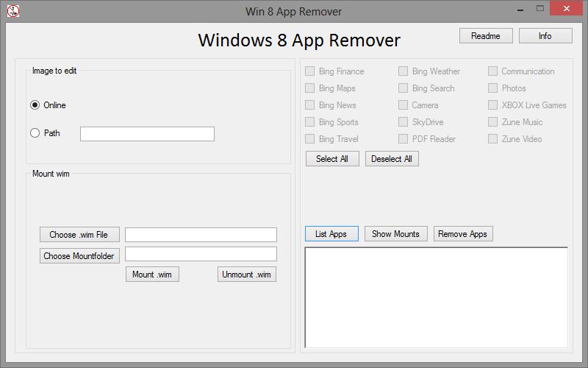Maximize the Win 8 App Remover window
Viewport: 588px width, 368px height.
coord(540,9)
